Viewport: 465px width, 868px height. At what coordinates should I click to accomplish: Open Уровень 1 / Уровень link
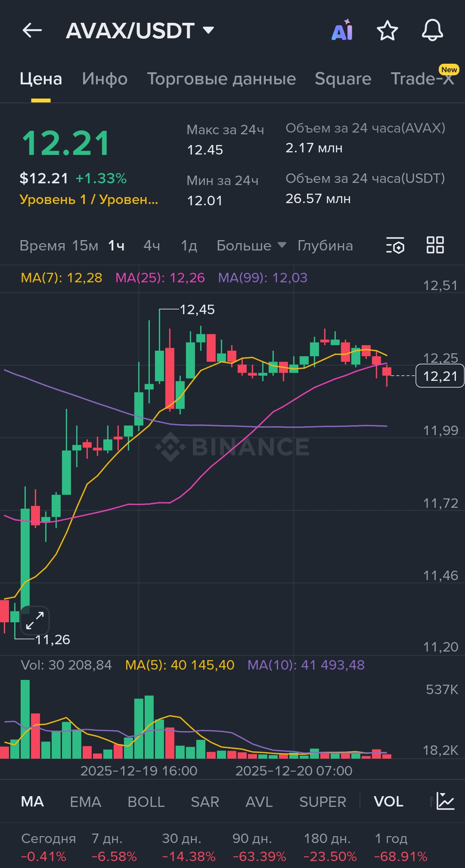coord(89,200)
